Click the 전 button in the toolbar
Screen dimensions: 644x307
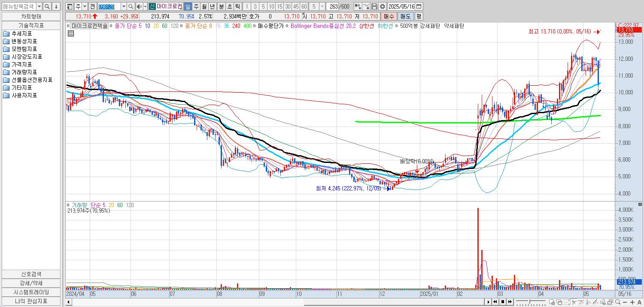[92, 6]
